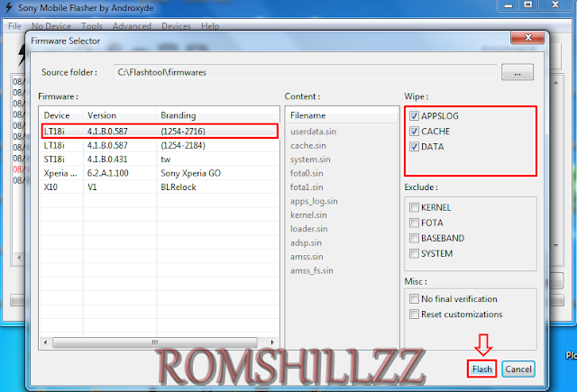Click loader.sin in content list

click(x=308, y=229)
